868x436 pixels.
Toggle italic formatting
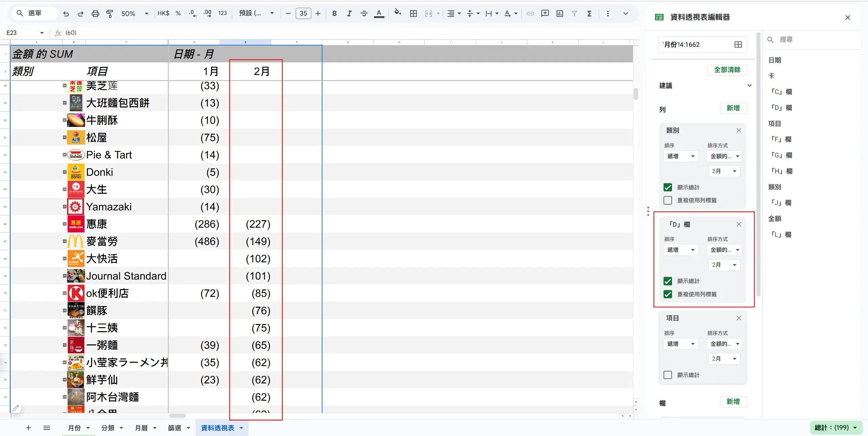[349, 14]
